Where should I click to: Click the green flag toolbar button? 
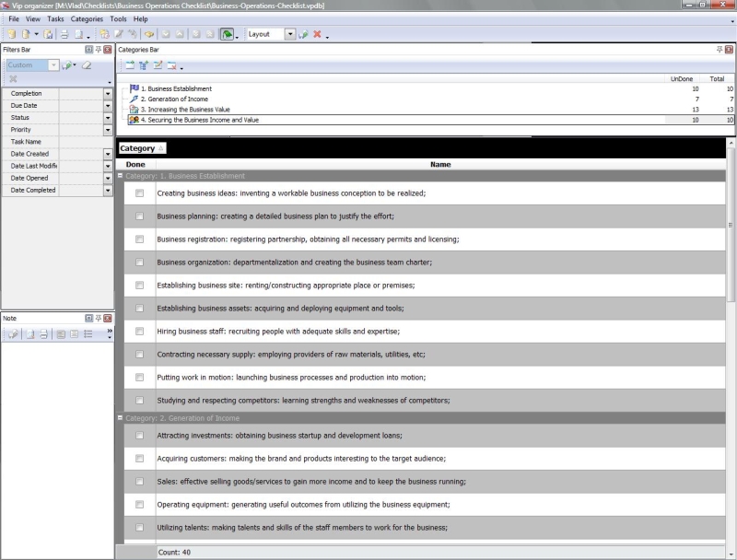point(227,34)
